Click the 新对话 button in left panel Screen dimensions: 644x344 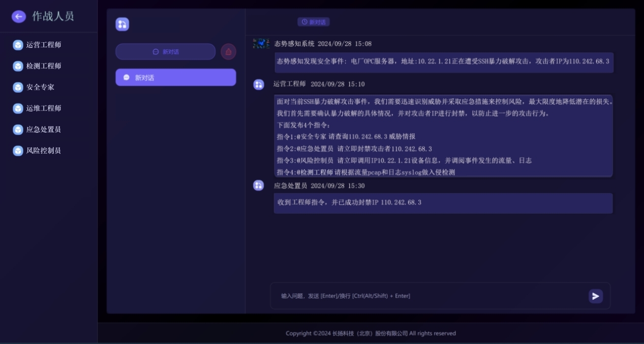[165, 51]
